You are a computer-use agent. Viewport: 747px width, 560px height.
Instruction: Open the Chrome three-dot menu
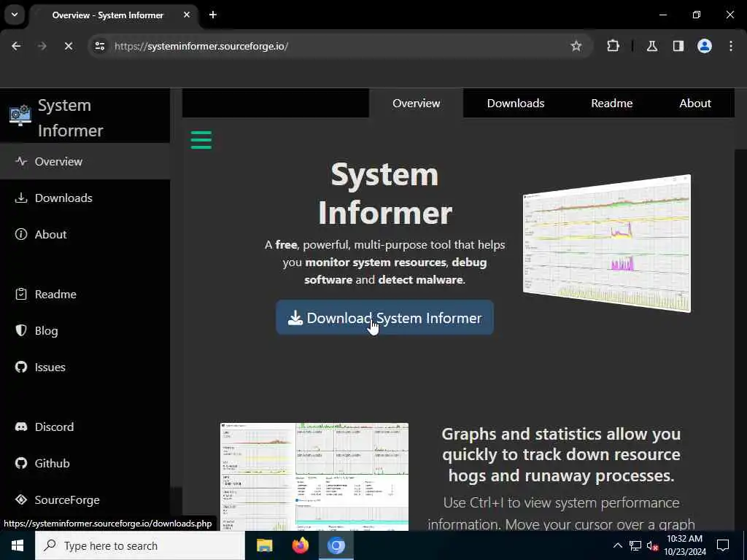[731, 46]
